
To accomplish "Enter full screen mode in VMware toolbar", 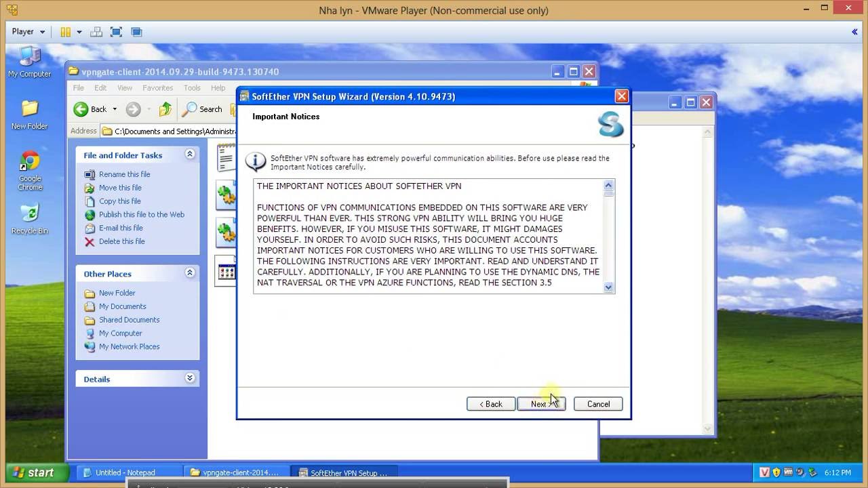I will click(116, 32).
